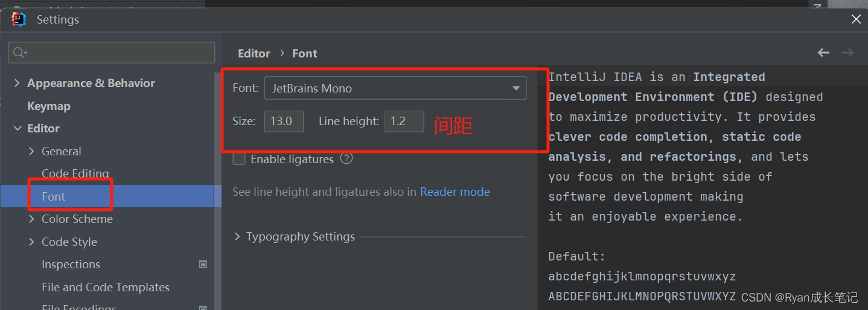Expand the Code Style node
This screenshot has width=868, height=310.
[32, 242]
